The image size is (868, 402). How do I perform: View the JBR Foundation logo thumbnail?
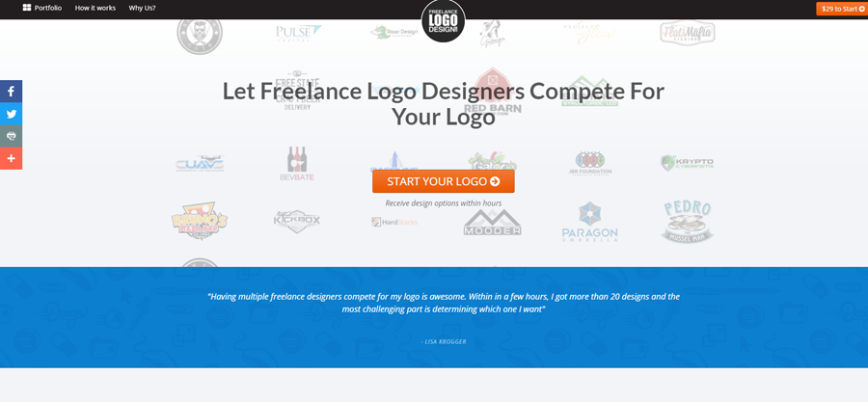point(589,164)
